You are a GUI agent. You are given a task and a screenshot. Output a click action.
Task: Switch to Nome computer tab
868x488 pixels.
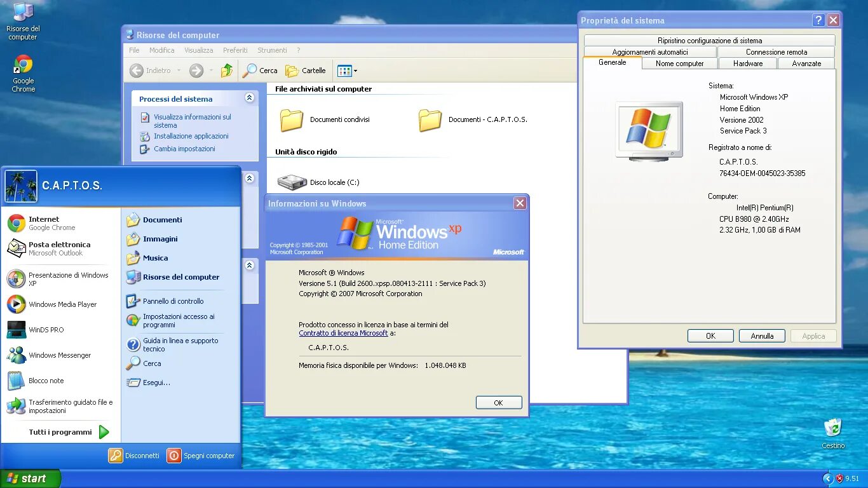point(680,64)
